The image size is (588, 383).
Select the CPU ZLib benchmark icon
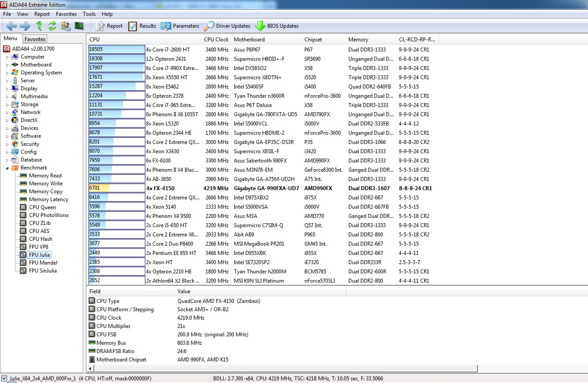click(23, 223)
